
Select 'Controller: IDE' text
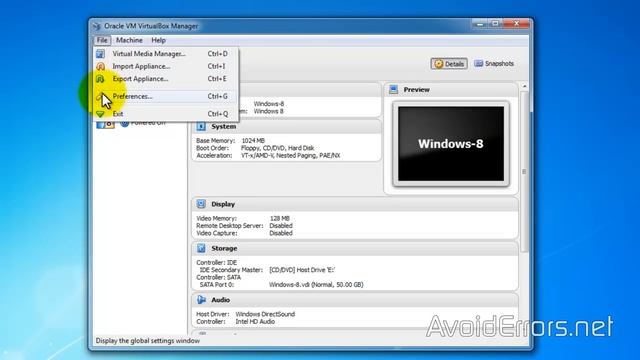pyautogui.click(x=216, y=262)
